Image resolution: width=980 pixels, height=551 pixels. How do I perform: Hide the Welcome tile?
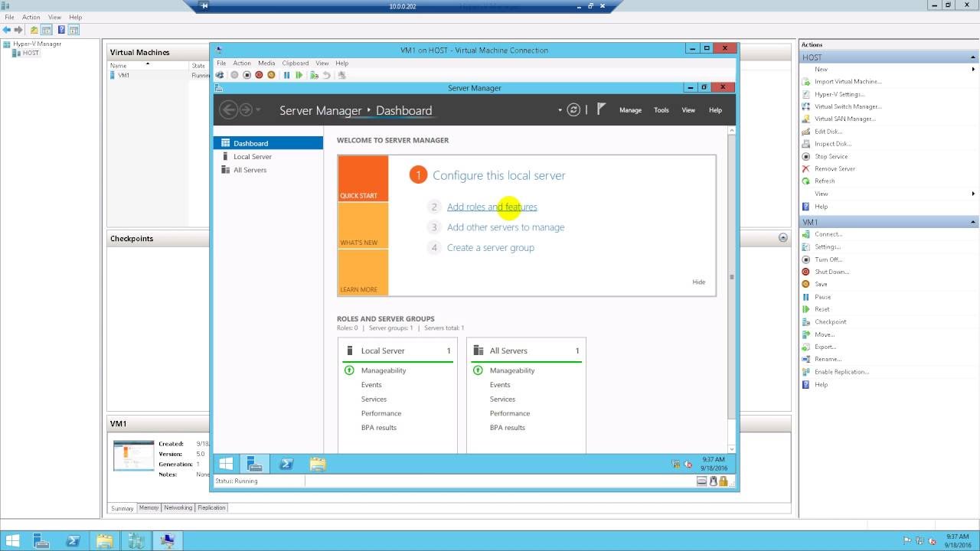[699, 282]
